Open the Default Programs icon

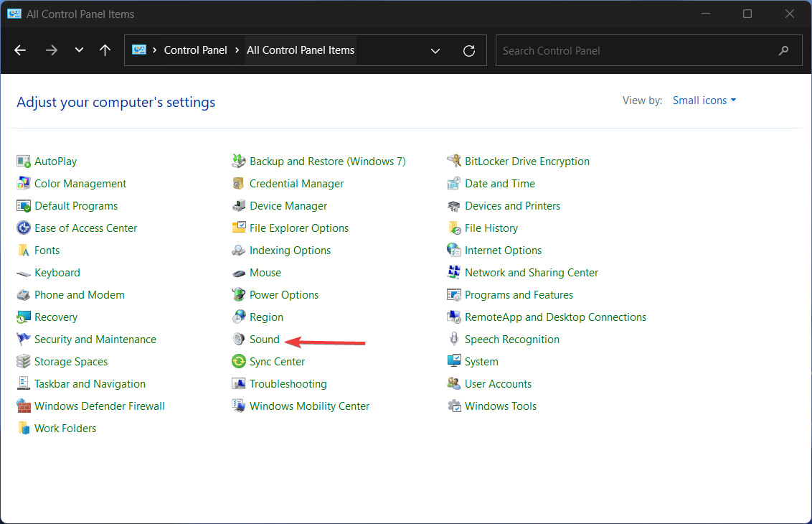(23, 206)
